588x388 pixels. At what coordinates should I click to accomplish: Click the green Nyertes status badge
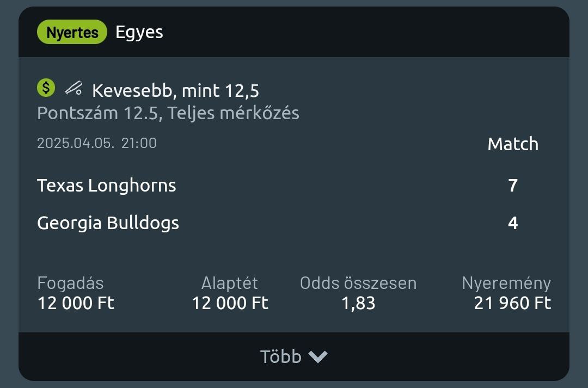pyautogui.click(x=72, y=33)
